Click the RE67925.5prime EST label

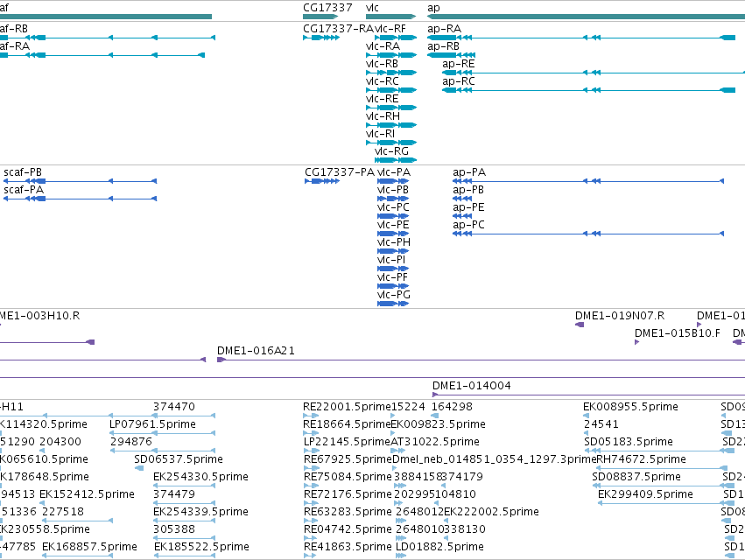coord(348,459)
